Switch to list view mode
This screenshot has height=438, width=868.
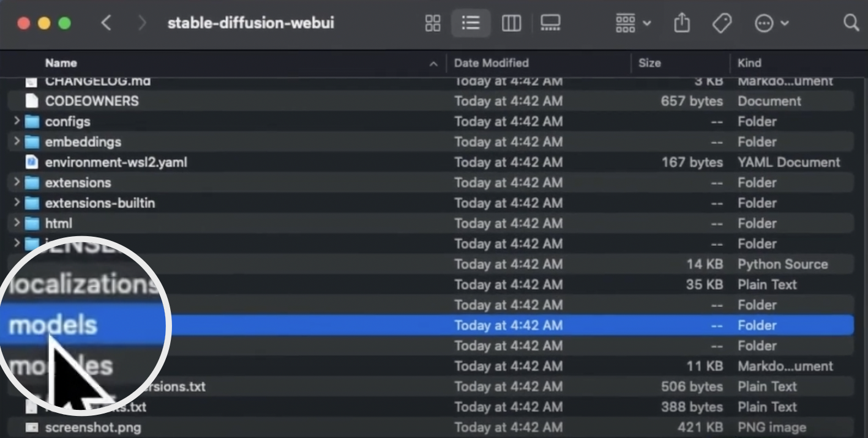click(471, 24)
